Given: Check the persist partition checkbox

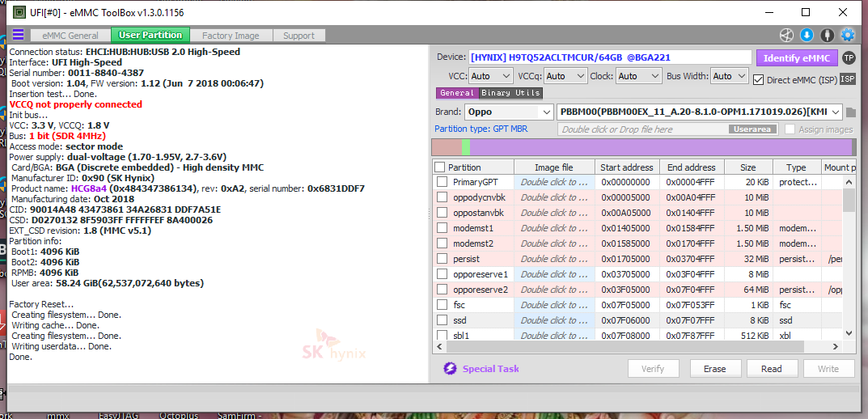Looking at the screenshot, I should click(442, 259).
